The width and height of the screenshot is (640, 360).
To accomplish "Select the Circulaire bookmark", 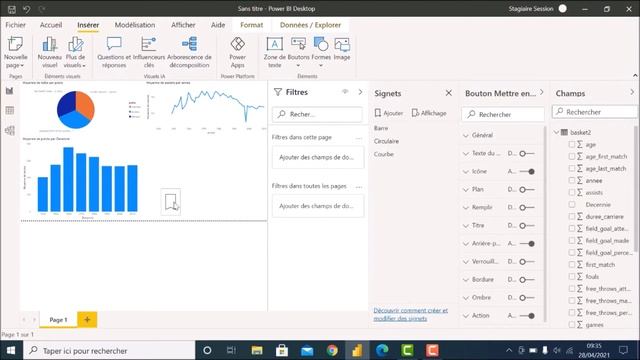I will click(387, 141).
